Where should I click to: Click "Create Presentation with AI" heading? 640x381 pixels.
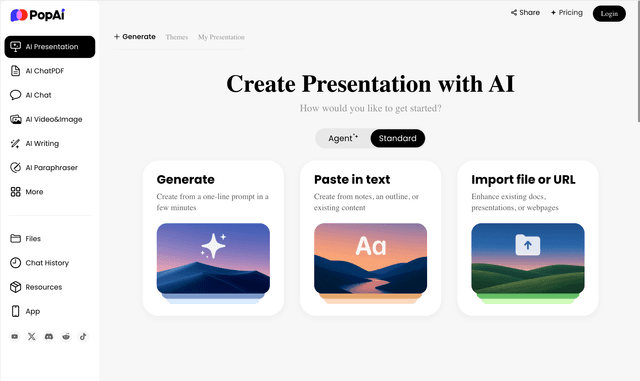371,84
